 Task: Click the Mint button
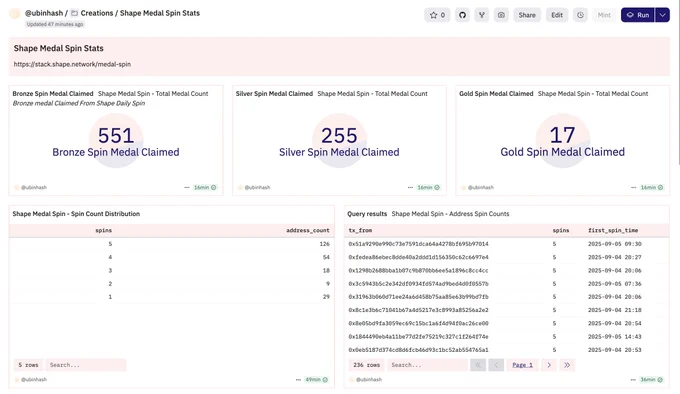(x=604, y=15)
